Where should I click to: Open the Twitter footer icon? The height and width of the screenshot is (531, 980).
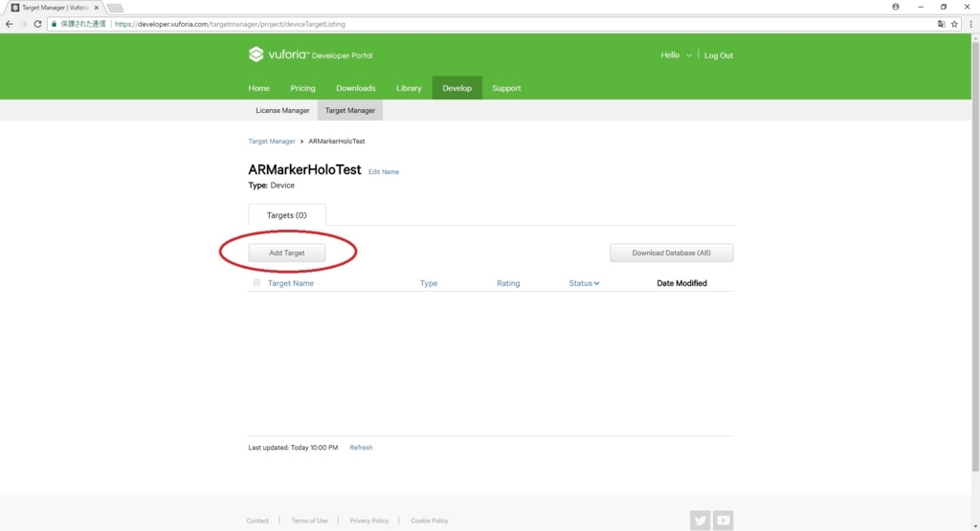(700, 520)
